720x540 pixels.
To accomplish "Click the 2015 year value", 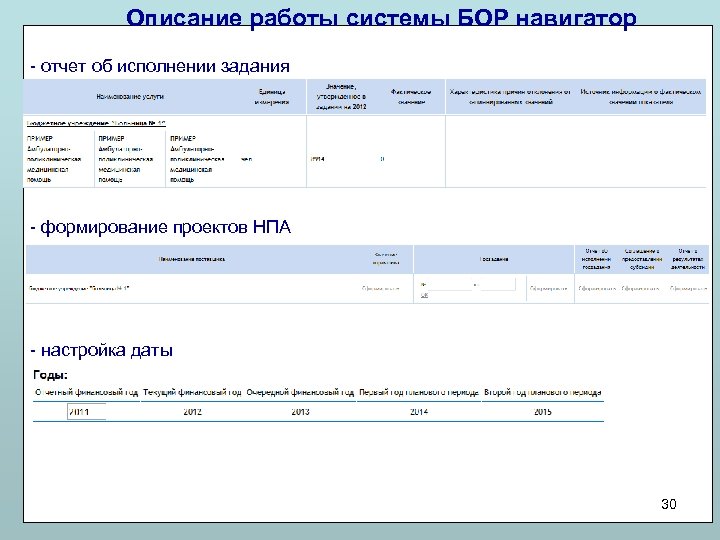I will [x=543, y=412].
